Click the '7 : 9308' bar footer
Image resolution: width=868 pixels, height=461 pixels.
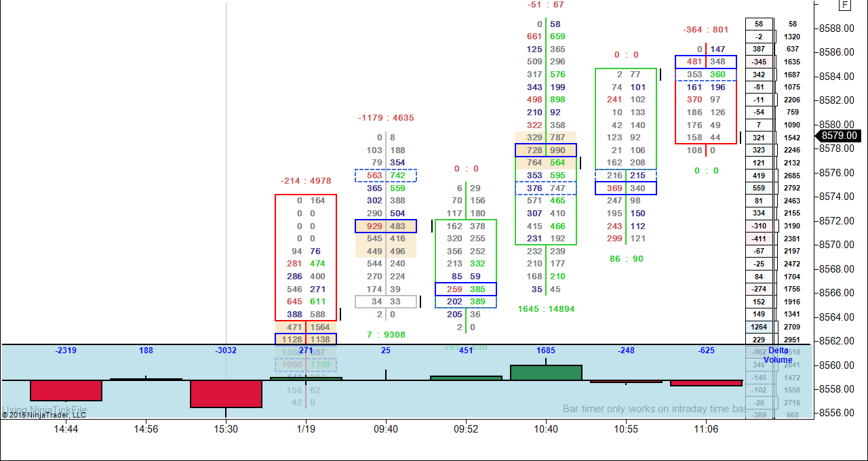click(x=386, y=334)
